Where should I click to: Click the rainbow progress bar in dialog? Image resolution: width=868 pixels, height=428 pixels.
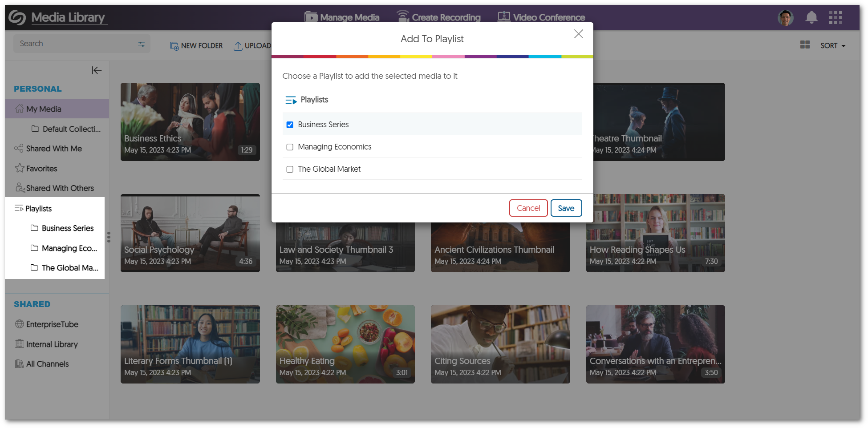[x=432, y=57]
